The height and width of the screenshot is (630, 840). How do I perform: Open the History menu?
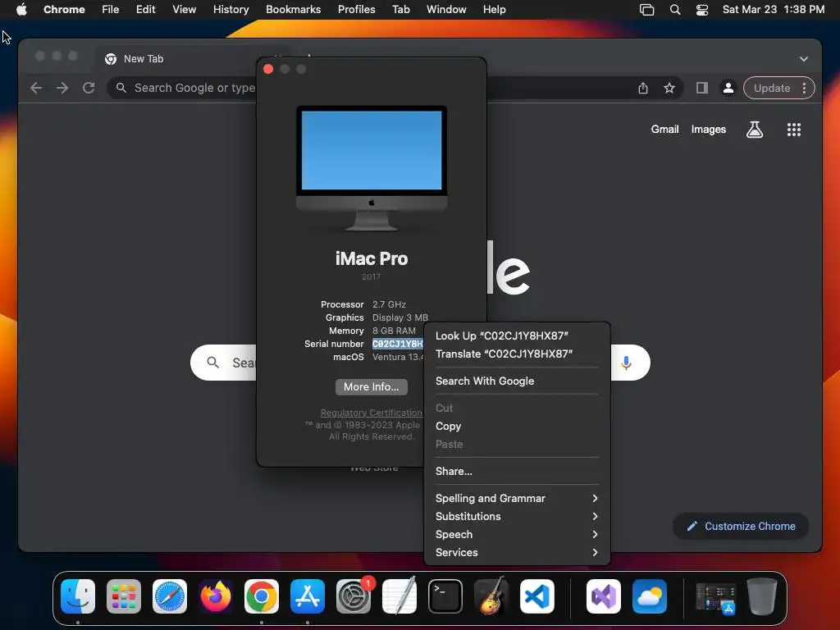pyautogui.click(x=231, y=10)
